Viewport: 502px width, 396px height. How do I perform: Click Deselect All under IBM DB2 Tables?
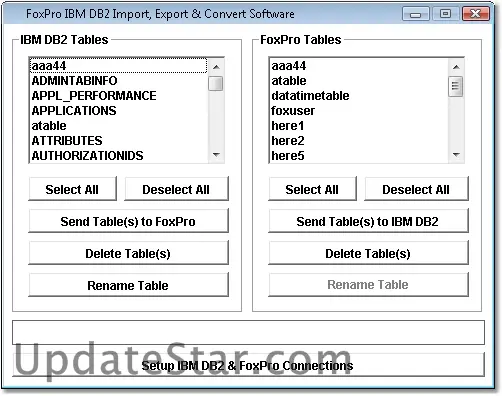[x=176, y=189]
